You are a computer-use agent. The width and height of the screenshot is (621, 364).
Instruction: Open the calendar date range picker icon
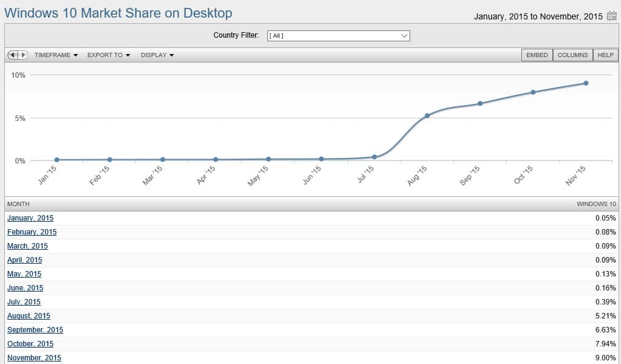[x=612, y=16]
